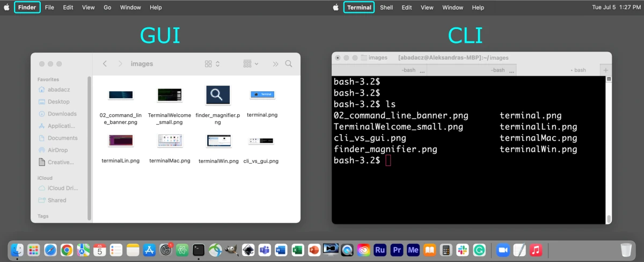Open the Shell menu in the Terminal menu bar
The height and width of the screenshot is (262, 644).
click(x=386, y=8)
